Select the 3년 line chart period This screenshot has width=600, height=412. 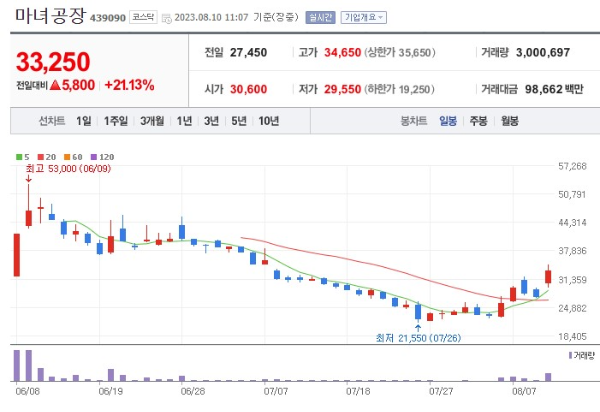pyautogui.click(x=211, y=121)
